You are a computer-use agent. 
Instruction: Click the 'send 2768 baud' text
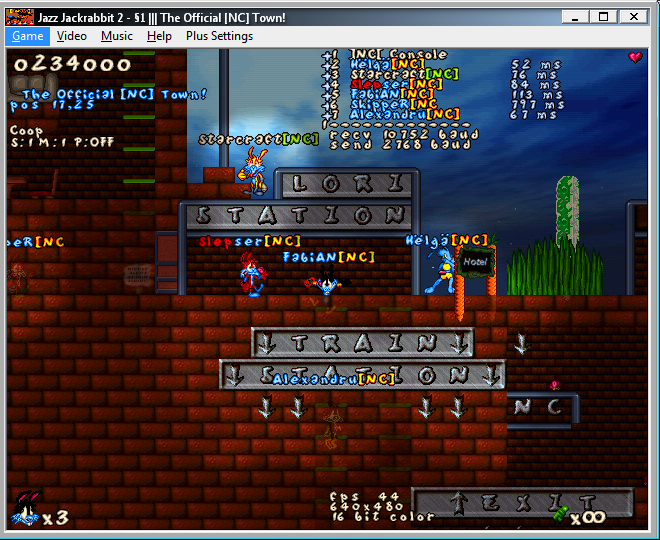(400, 144)
